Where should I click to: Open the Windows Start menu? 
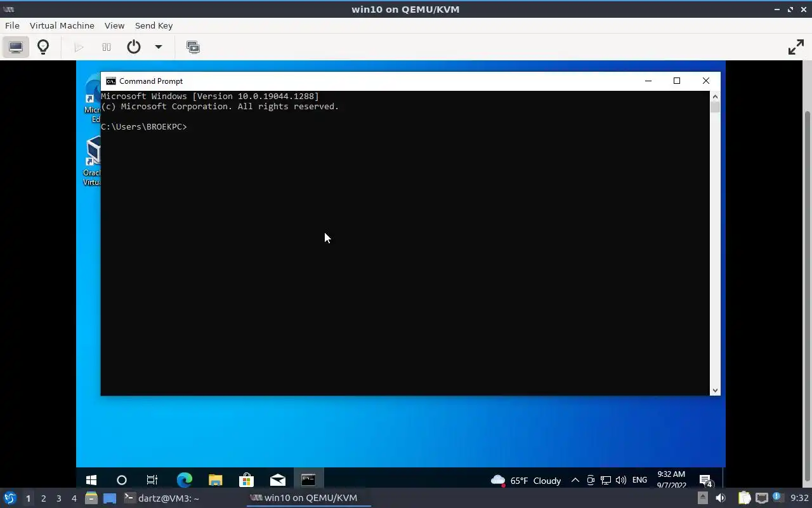click(x=91, y=480)
